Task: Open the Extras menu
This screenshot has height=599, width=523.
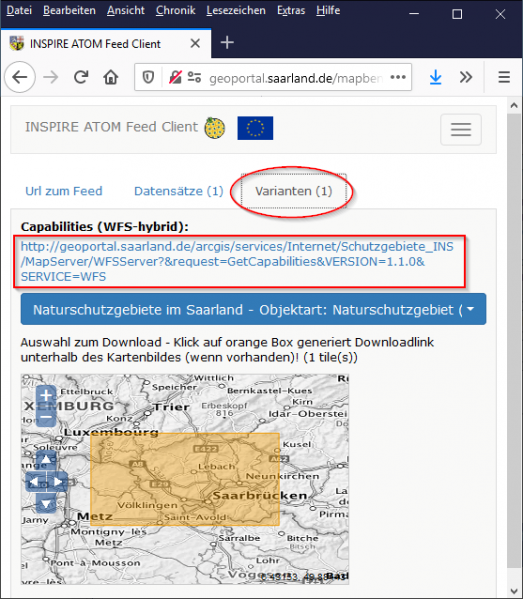Action: pos(291,10)
